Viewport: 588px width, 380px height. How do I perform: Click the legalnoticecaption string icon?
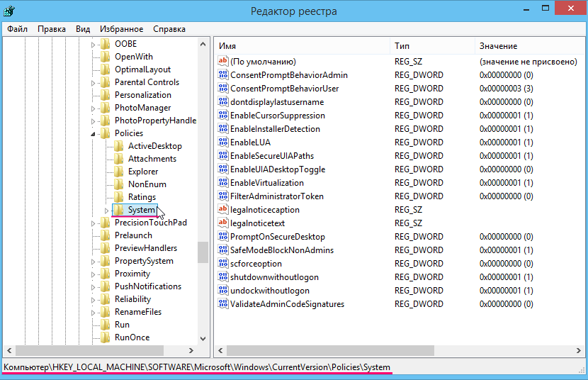point(222,209)
